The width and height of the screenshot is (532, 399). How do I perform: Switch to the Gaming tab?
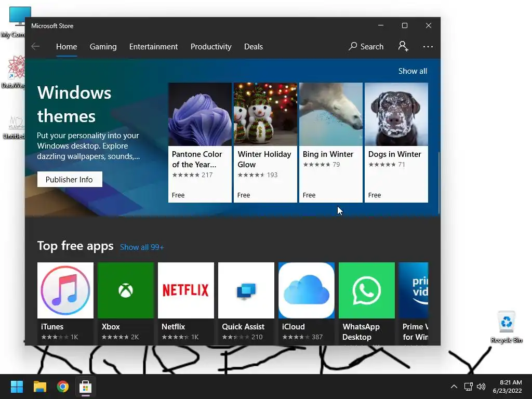pos(103,46)
